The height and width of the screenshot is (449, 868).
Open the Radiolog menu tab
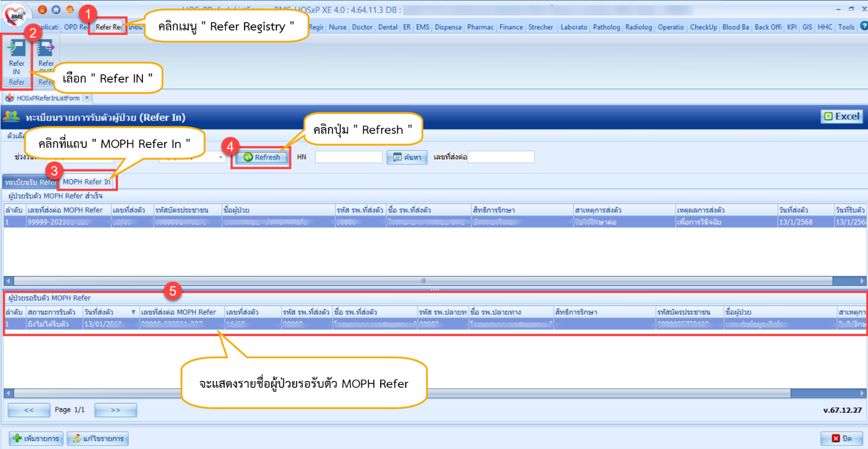tap(639, 27)
